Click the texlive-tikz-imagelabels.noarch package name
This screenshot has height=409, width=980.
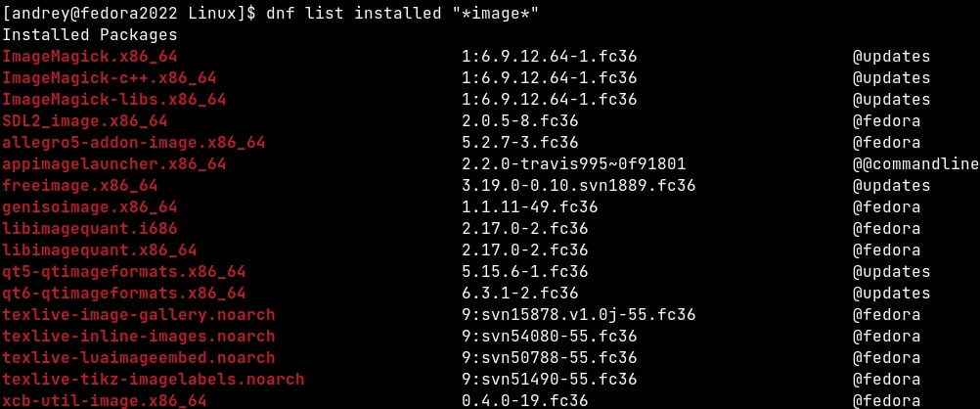154,380
